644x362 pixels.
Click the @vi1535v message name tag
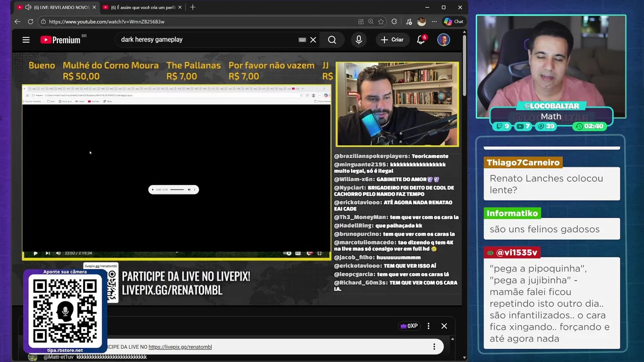click(x=513, y=252)
